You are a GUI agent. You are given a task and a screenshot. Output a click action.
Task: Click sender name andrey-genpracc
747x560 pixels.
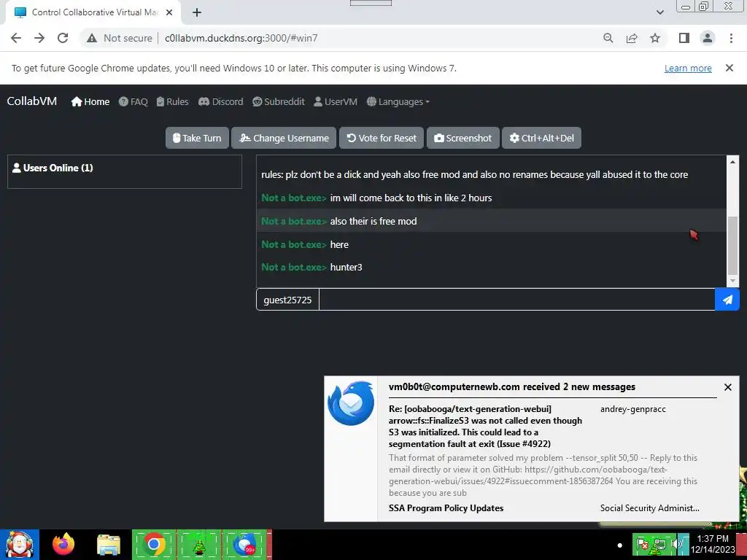coord(632,409)
